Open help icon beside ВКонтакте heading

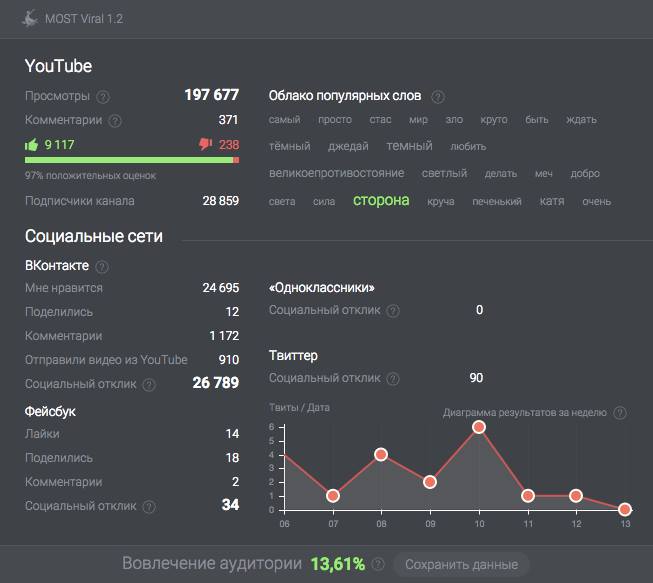click(x=102, y=267)
